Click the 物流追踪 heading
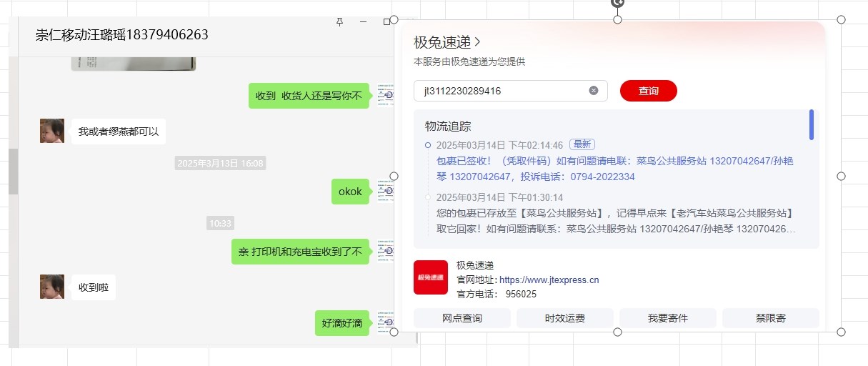This screenshot has height=366, width=868. [448, 127]
